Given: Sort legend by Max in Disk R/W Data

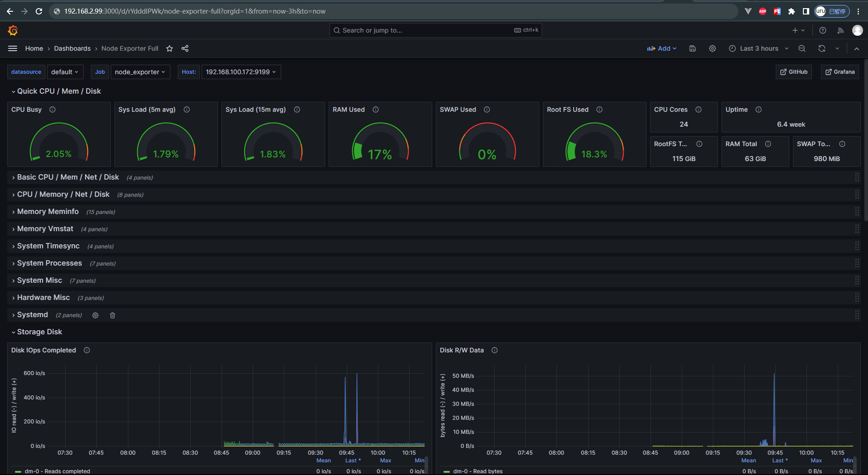Looking at the screenshot, I should (x=816, y=461).
